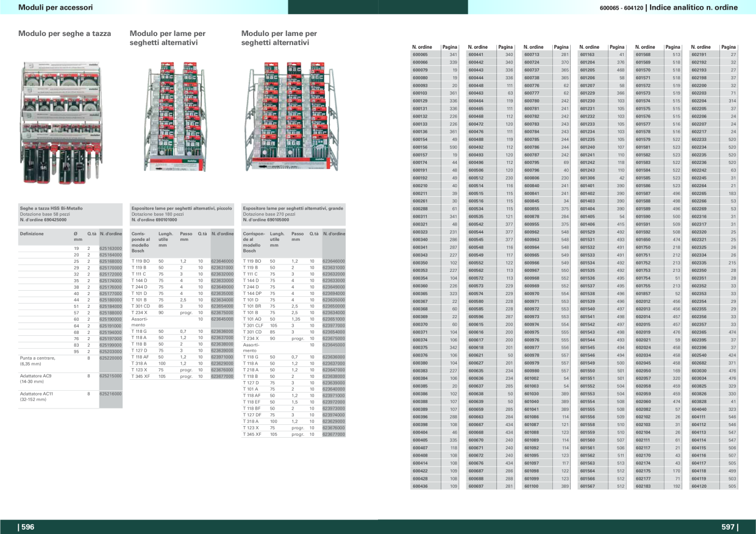The image size is (756, 534).
Task: Click 'Espositore lame per seghetti alternativi, piccolo'
Action: coord(182,208)
